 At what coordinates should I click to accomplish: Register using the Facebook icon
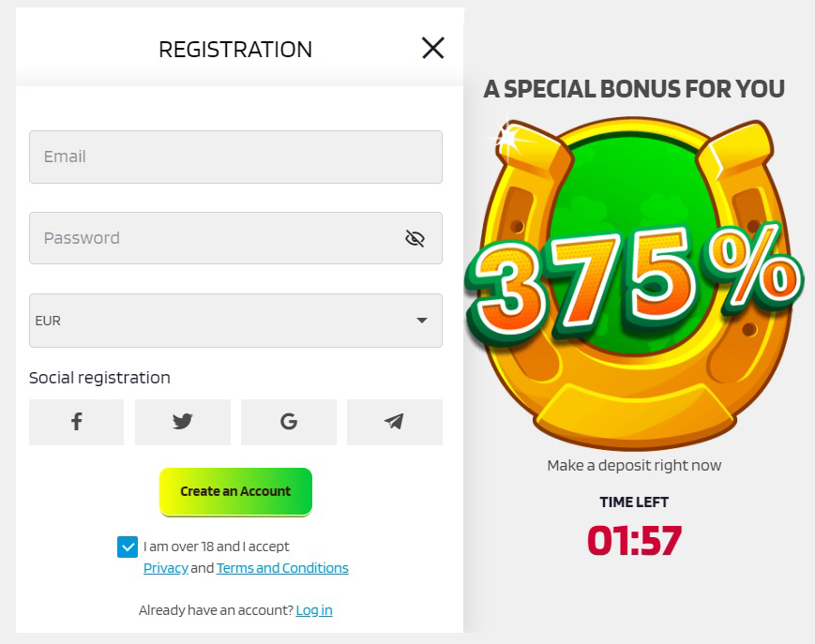[76, 422]
